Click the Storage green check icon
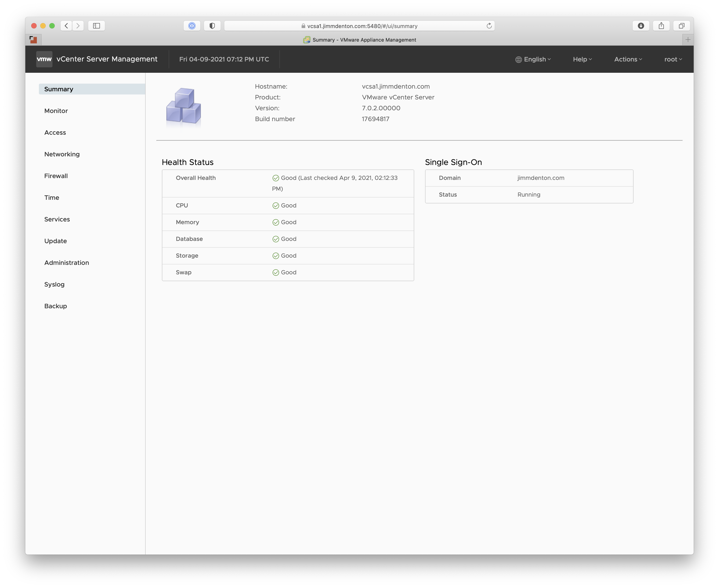This screenshot has width=719, height=588. 276,256
